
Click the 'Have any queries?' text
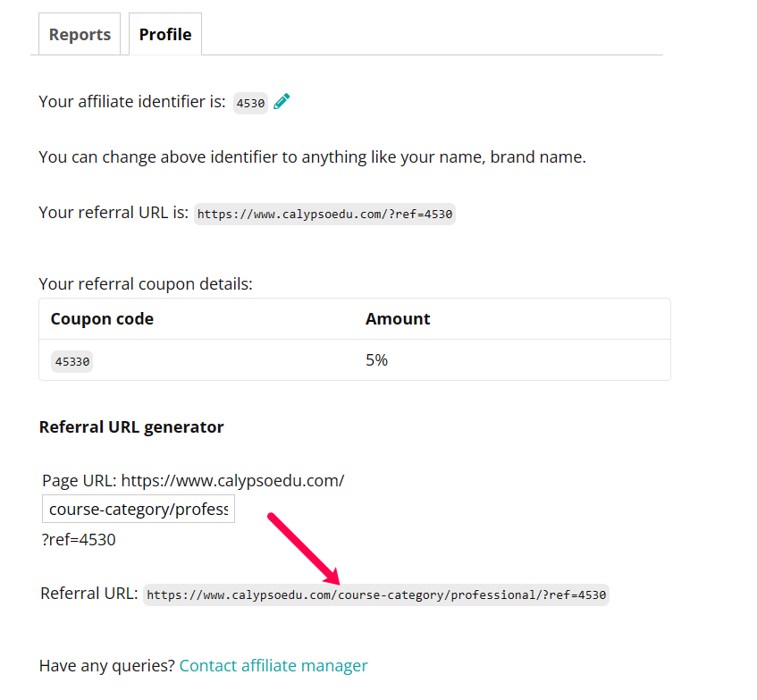coord(106,666)
